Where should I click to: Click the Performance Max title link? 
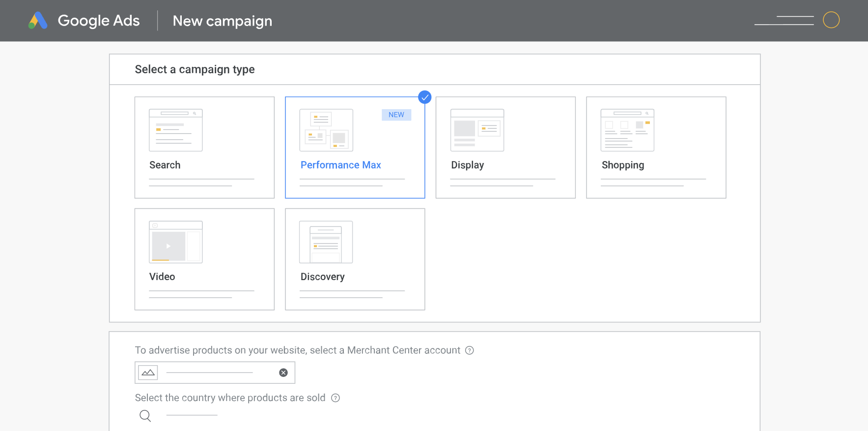coord(341,165)
